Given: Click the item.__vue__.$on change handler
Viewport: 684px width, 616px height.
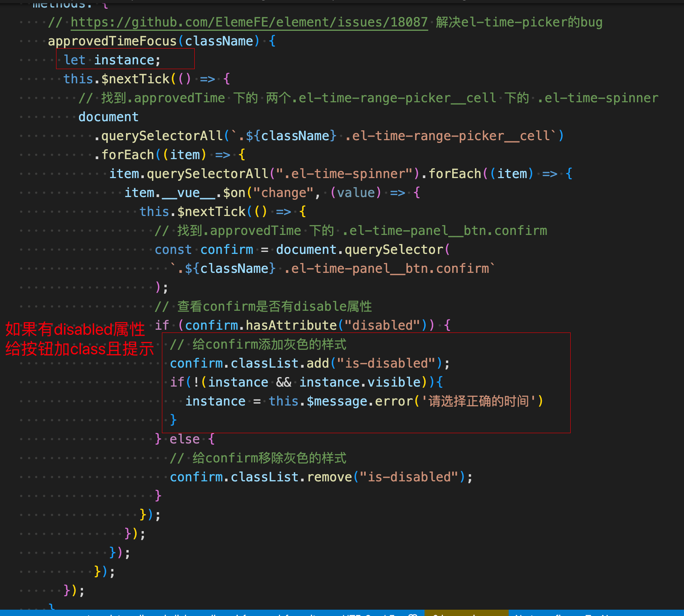Looking at the screenshot, I should [x=221, y=192].
